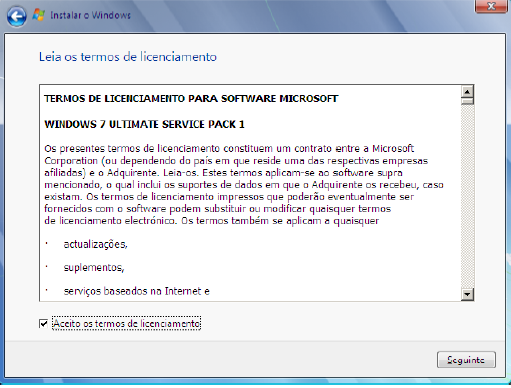
Task: Click the license scrollbar track below the thumb
Action: tap(467, 197)
